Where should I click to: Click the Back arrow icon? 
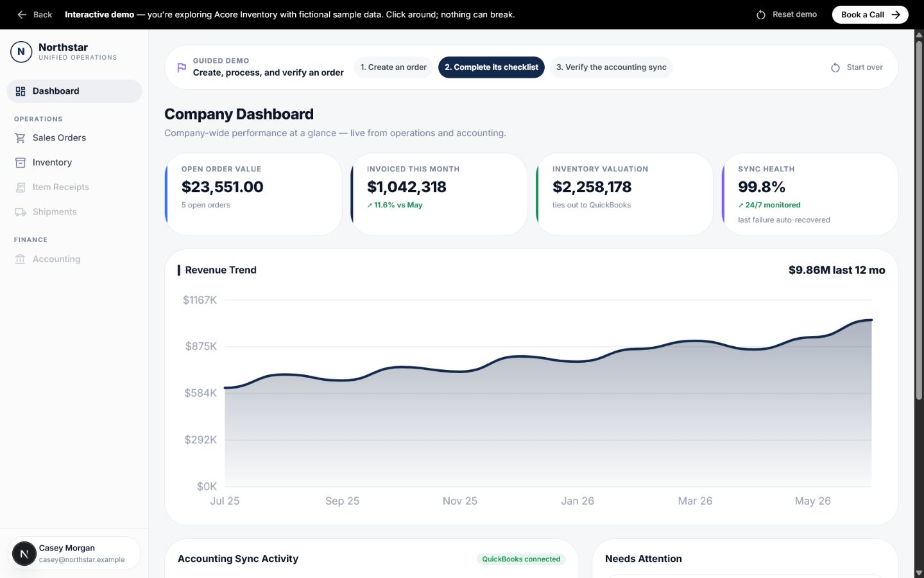pyautogui.click(x=22, y=14)
